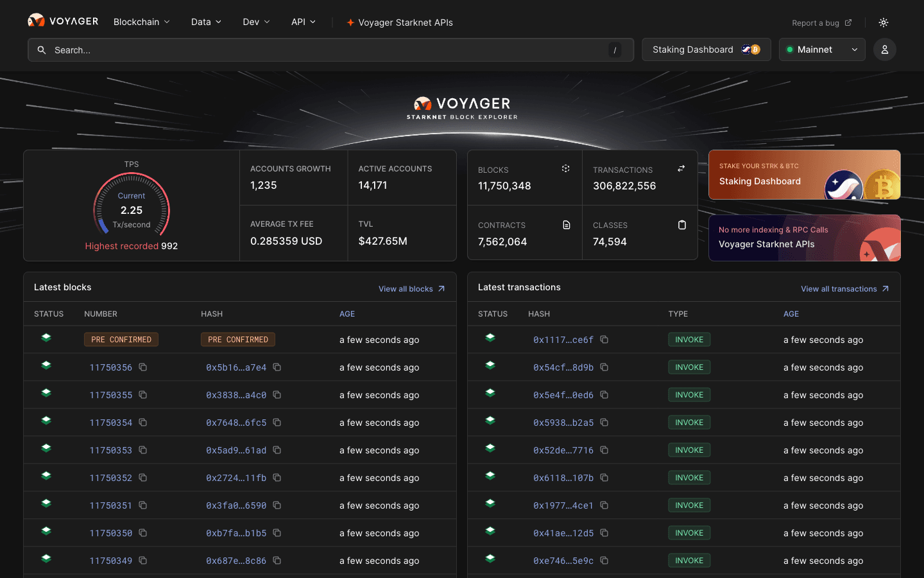Sort latest blocks by AGE column

pos(347,314)
